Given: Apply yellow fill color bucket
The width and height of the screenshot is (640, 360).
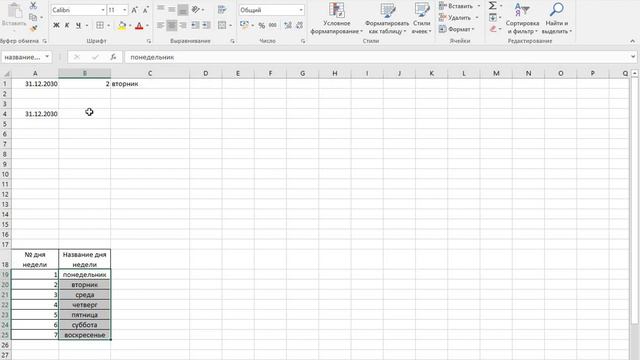Looking at the screenshot, I should pyautogui.click(x=122, y=26).
